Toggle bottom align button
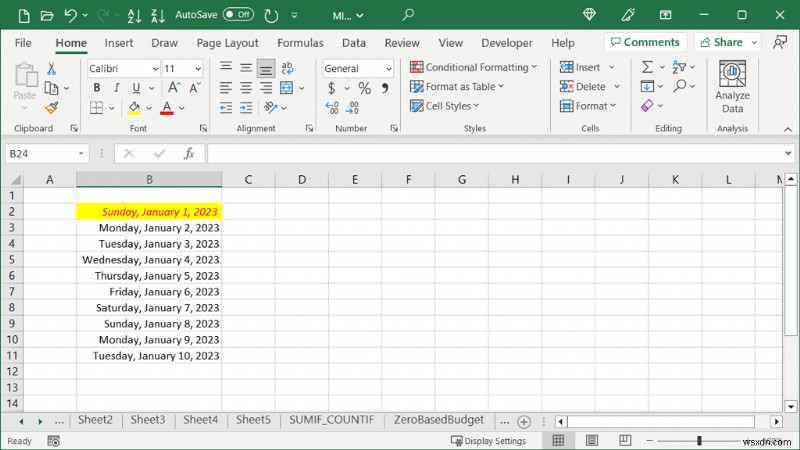 266,68
